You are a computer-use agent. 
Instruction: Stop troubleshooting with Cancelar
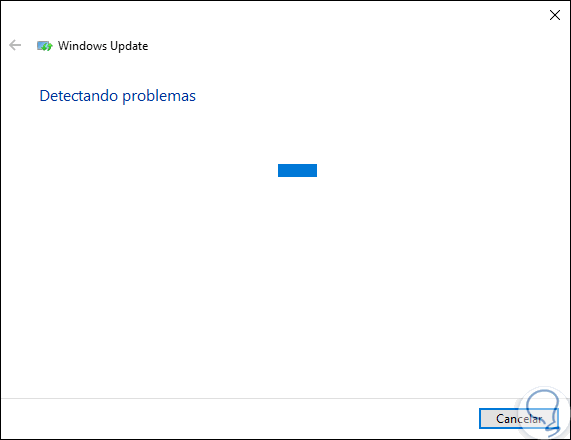[519, 419]
